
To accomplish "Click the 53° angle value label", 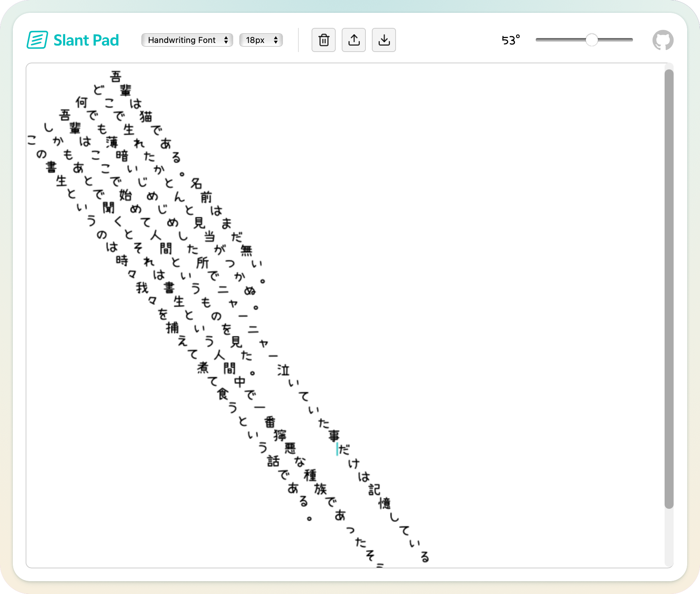I will tap(510, 40).
